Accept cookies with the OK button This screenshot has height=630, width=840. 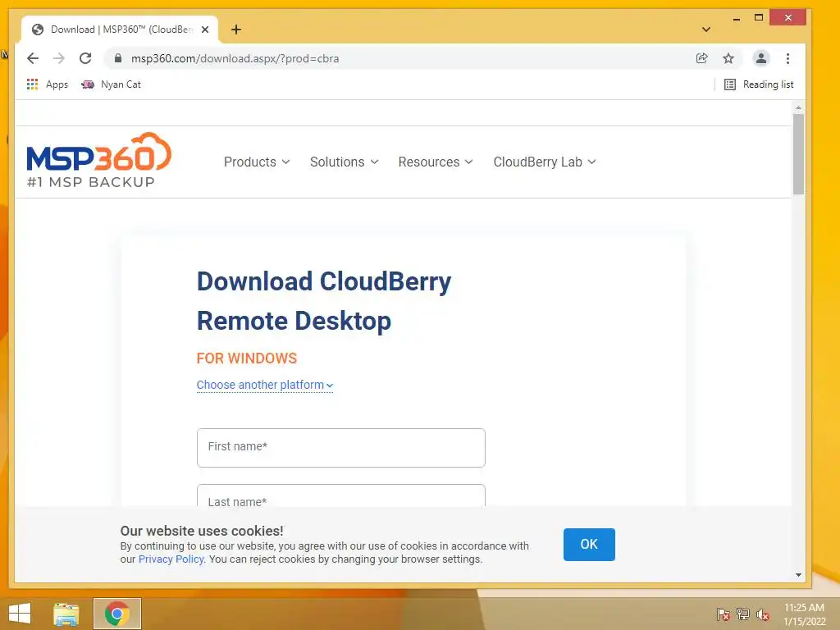[x=589, y=545]
